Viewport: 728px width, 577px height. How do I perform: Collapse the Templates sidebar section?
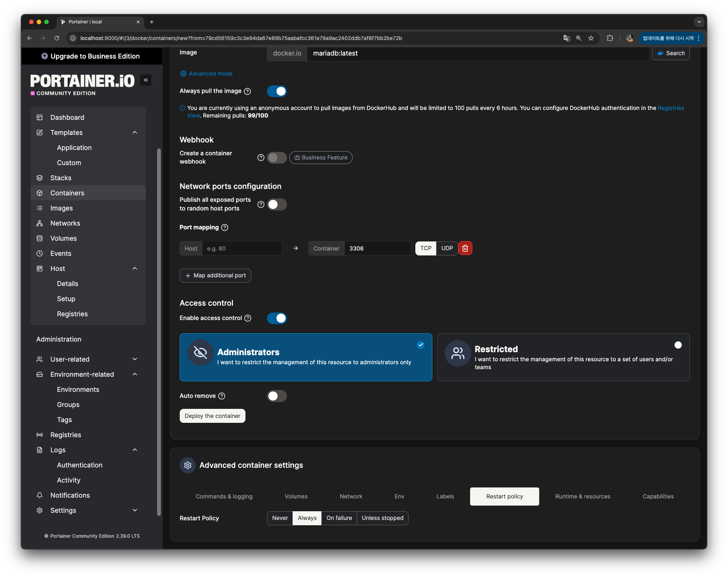[x=135, y=133]
